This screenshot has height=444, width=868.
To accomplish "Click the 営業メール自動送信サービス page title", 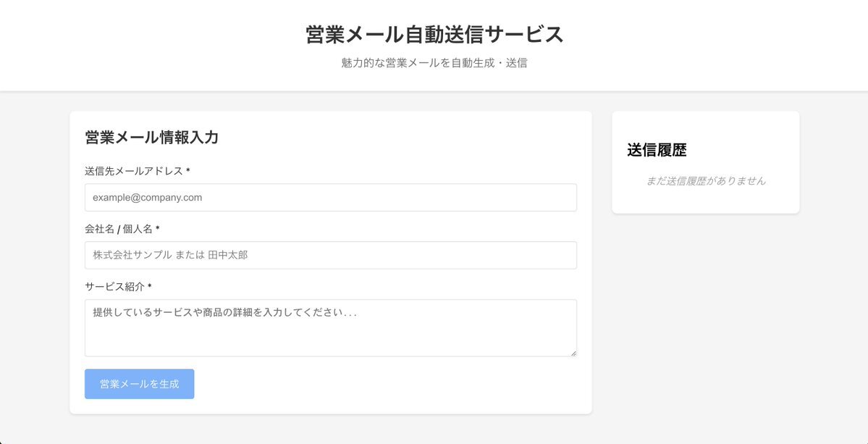I will click(434, 34).
